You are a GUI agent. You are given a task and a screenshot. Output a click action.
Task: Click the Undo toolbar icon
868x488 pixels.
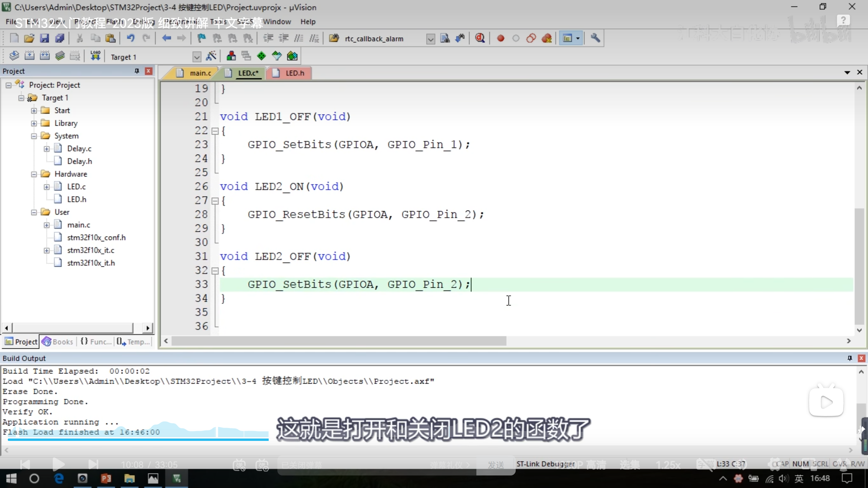[x=131, y=38]
